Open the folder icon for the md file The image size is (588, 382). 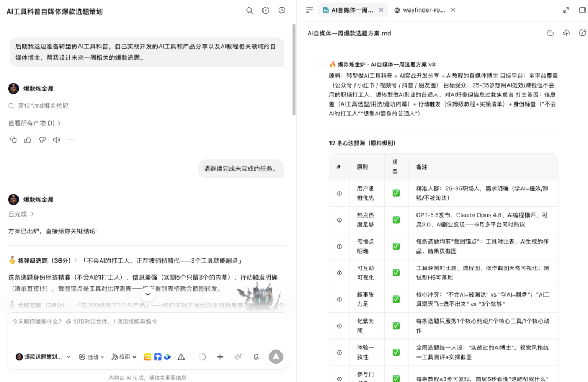tap(550, 33)
